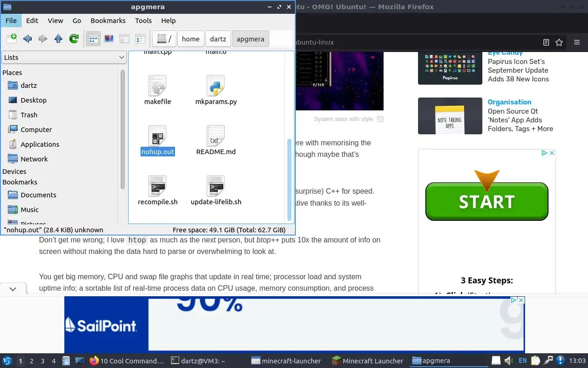Select the README.md text file
Image resolution: width=588 pixels, height=368 pixels.
[215, 136]
